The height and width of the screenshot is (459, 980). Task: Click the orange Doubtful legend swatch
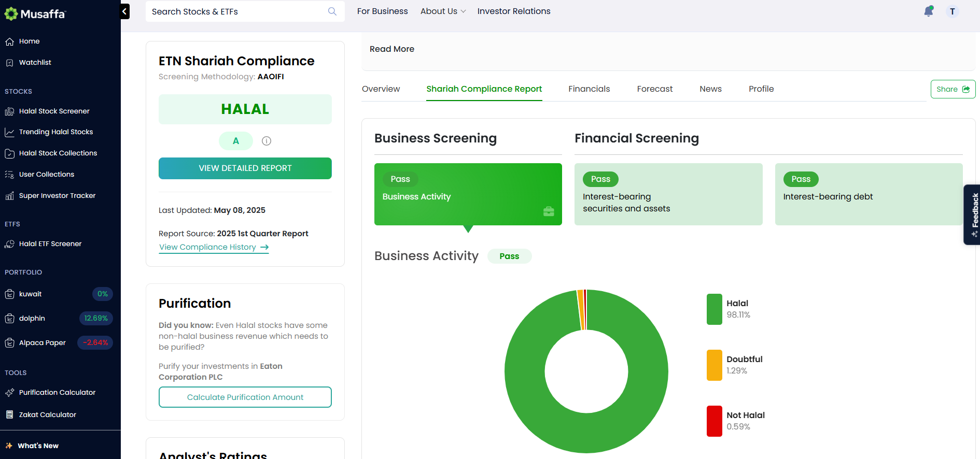pyautogui.click(x=715, y=365)
